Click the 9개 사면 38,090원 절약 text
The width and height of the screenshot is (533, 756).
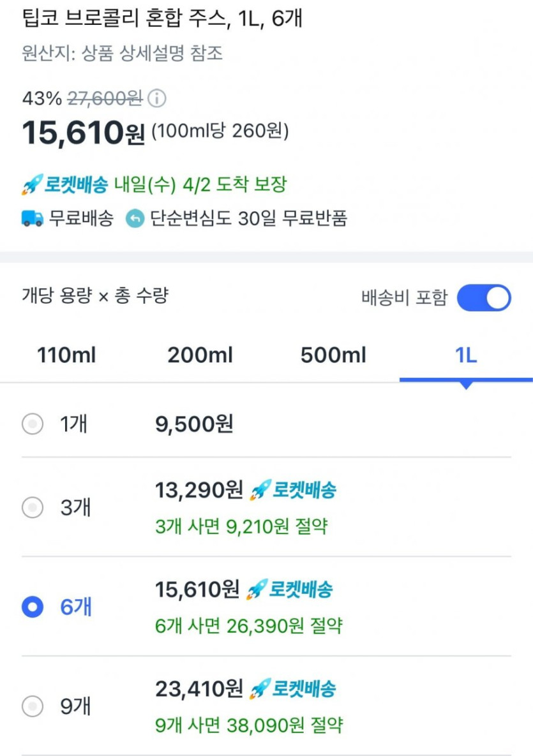[x=250, y=725]
